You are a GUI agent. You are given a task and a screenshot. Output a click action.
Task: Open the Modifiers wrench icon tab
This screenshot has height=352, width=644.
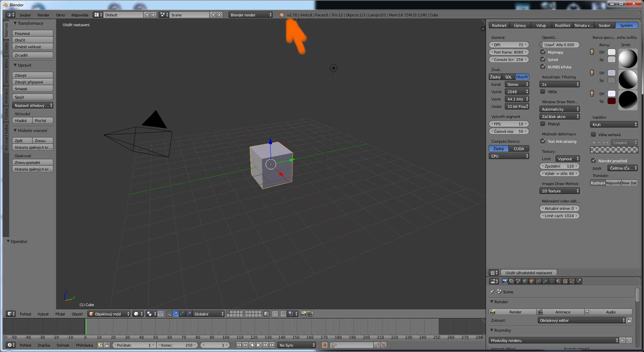click(x=545, y=281)
